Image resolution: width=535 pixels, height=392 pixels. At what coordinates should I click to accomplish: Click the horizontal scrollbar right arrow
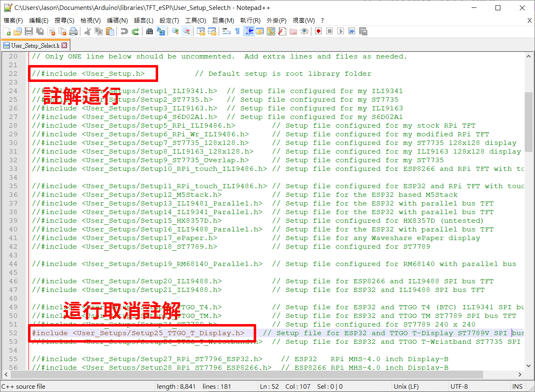(520, 374)
